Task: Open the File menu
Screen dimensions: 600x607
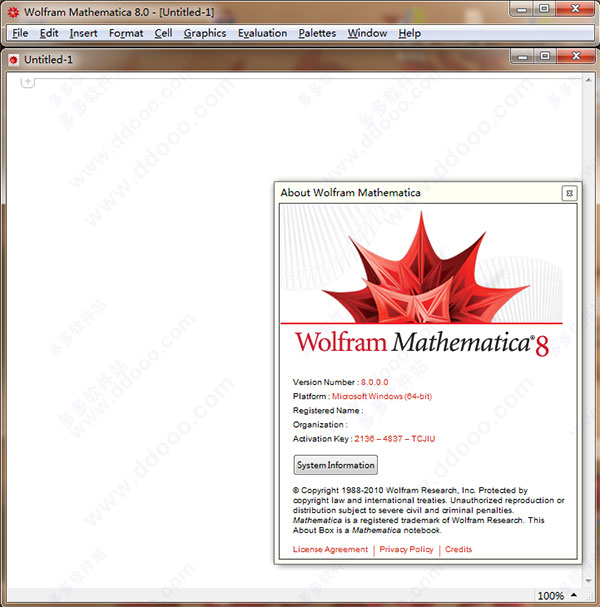Action: coord(20,33)
